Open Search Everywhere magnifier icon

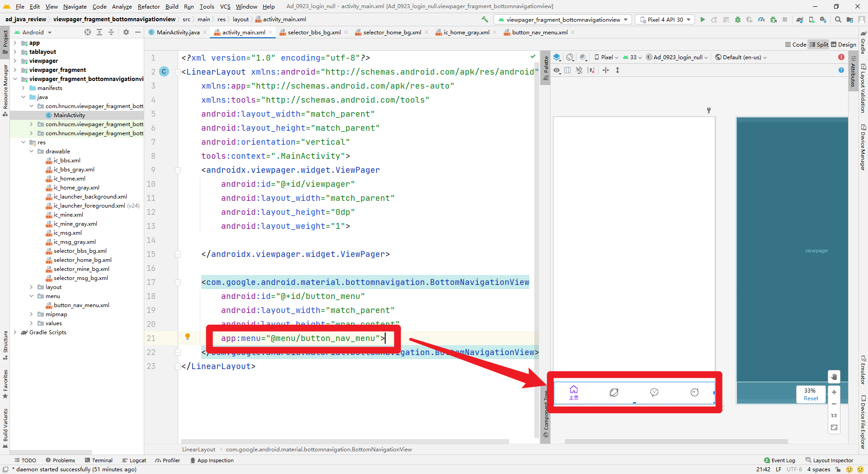(838, 19)
